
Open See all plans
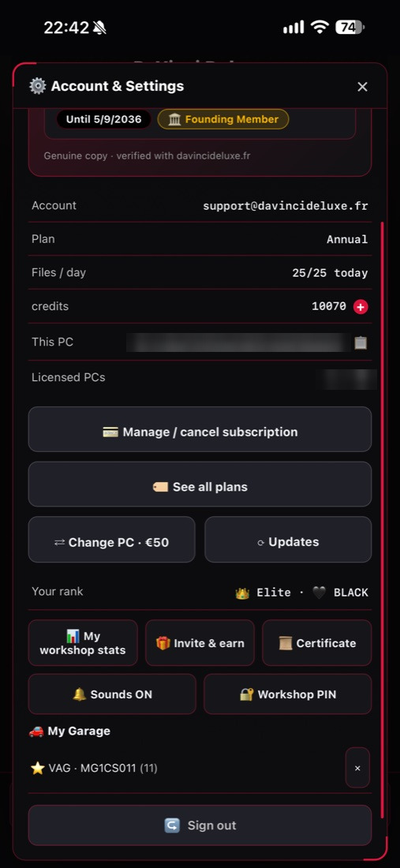pos(200,485)
